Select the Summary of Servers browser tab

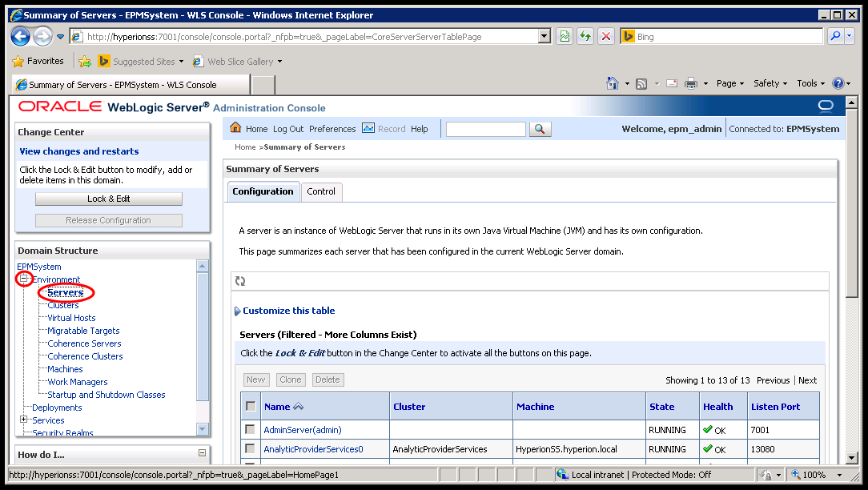131,85
